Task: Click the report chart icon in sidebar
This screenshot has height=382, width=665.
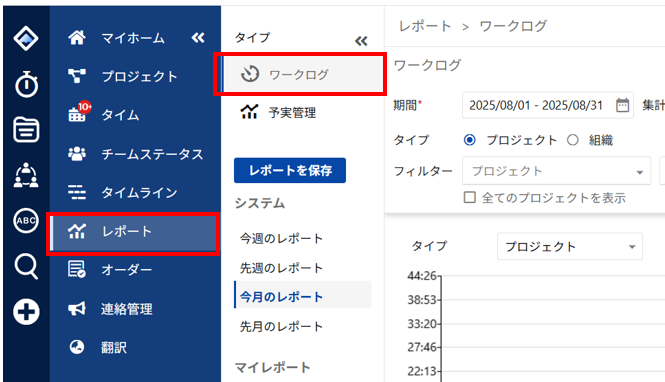Action: pyautogui.click(x=77, y=231)
